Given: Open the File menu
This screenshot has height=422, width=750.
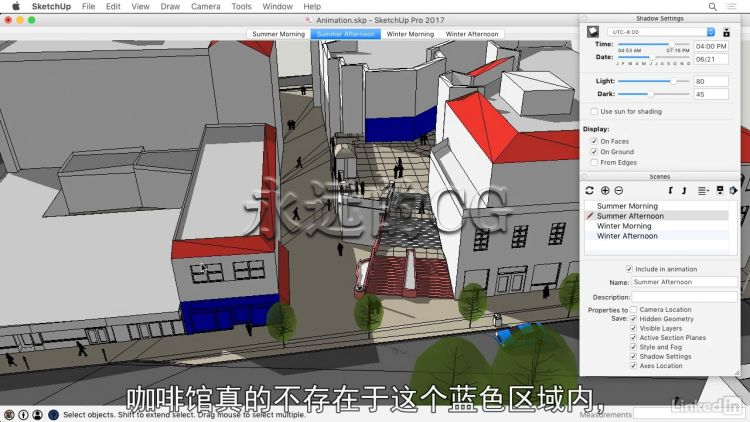Looking at the screenshot, I should [x=88, y=6].
